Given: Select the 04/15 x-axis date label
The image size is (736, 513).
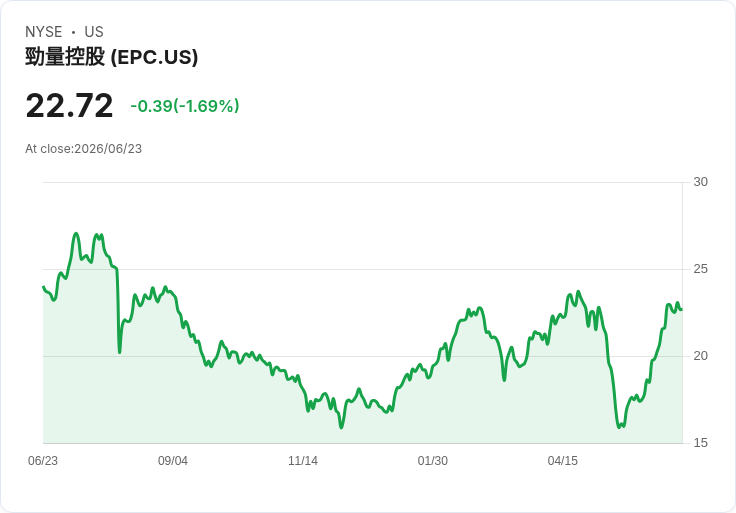Looking at the screenshot, I should pos(562,461).
